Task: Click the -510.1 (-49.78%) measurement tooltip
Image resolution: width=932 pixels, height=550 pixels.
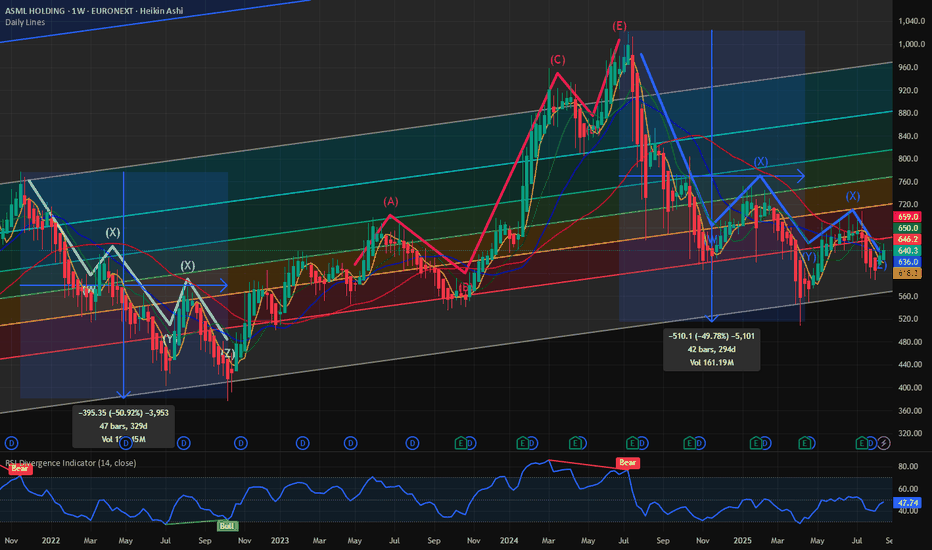Action: tap(711, 349)
